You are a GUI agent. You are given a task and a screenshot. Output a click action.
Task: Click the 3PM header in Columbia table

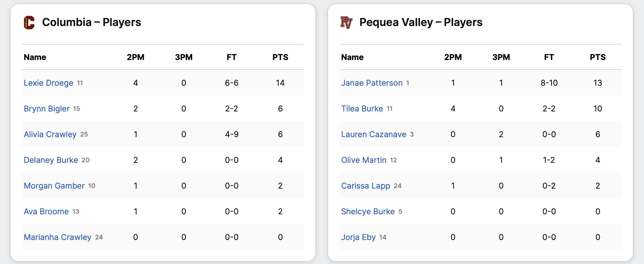tap(184, 57)
